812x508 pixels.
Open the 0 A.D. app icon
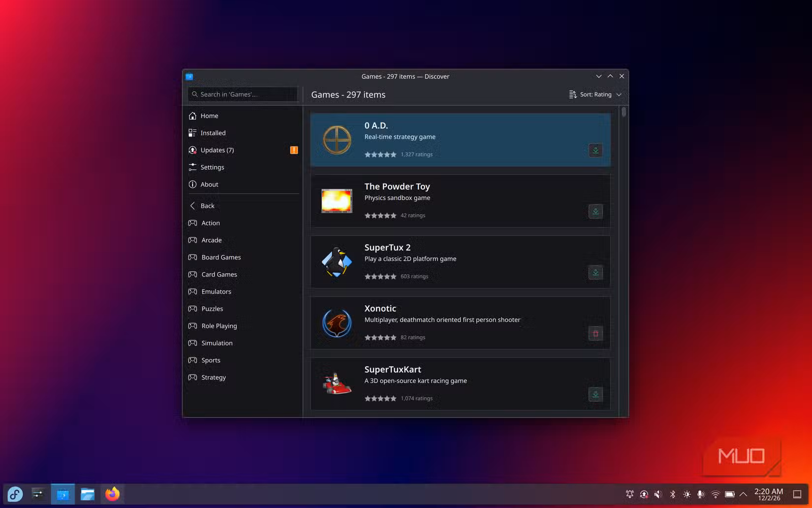(337, 140)
